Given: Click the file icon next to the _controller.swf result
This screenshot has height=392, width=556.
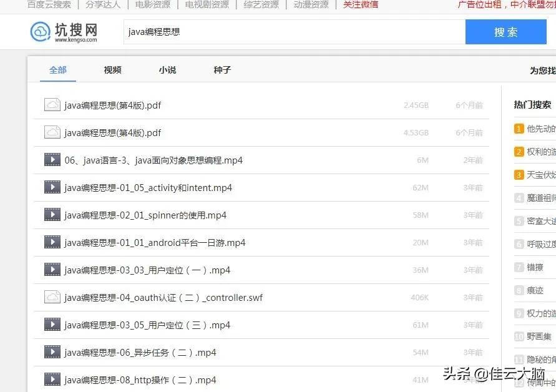Looking at the screenshot, I should 52,297.
